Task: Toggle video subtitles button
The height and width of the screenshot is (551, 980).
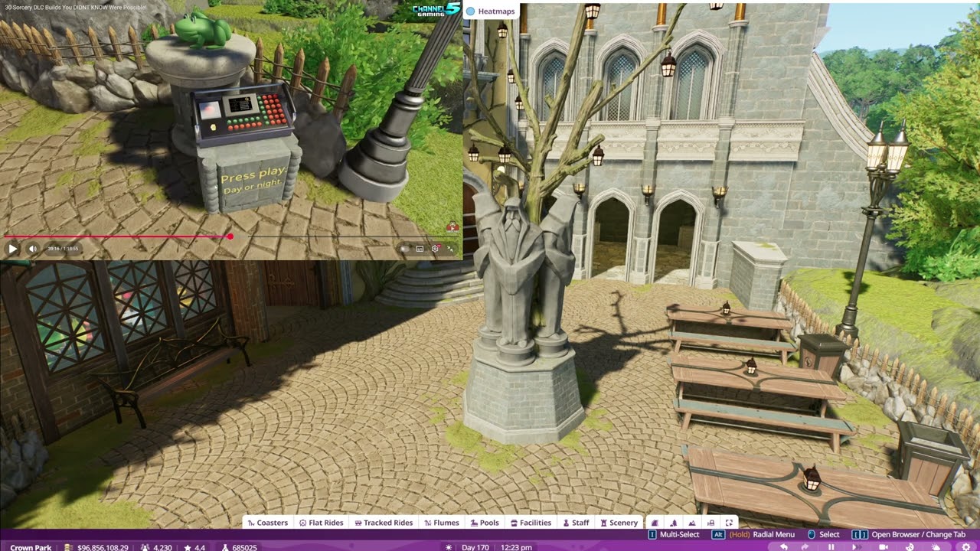Action: click(x=420, y=249)
